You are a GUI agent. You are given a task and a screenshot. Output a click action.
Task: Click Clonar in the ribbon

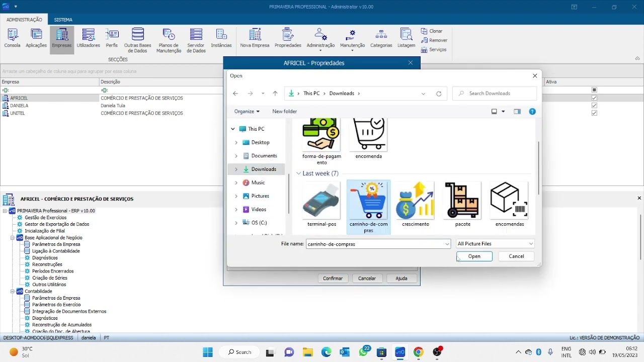click(x=432, y=31)
